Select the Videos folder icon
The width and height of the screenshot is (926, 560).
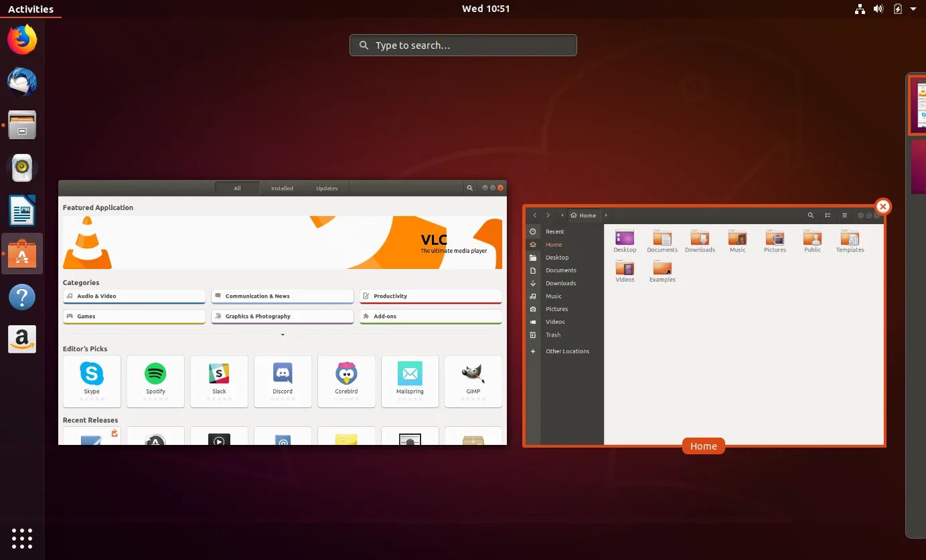click(x=625, y=271)
